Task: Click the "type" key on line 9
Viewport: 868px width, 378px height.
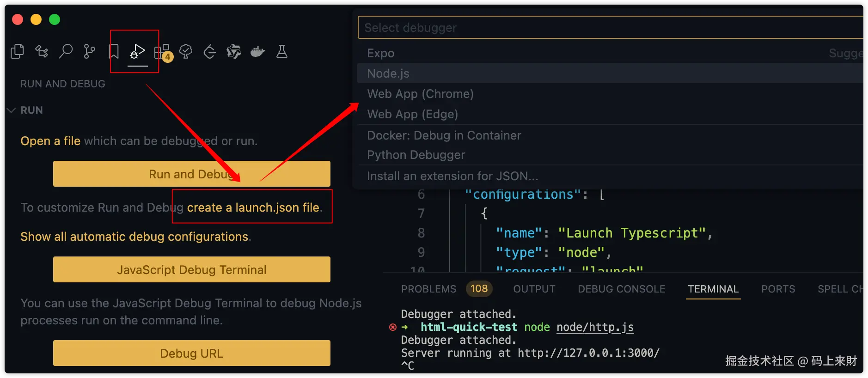Action: (519, 252)
